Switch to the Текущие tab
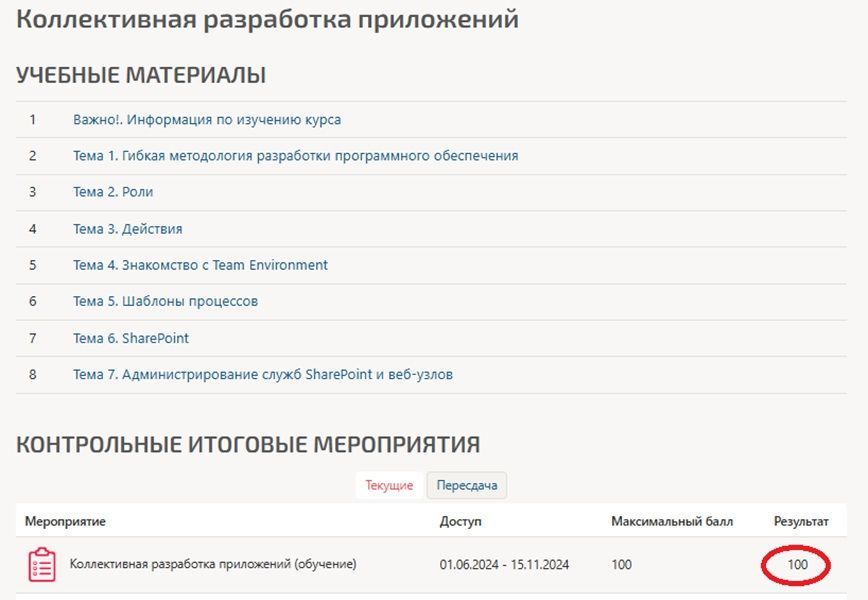The height and width of the screenshot is (600, 868). point(389,485)
